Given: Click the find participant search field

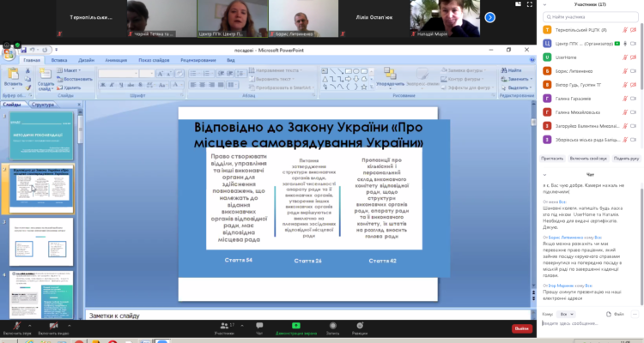Looking at the screenshot, I should pos(592,16).
